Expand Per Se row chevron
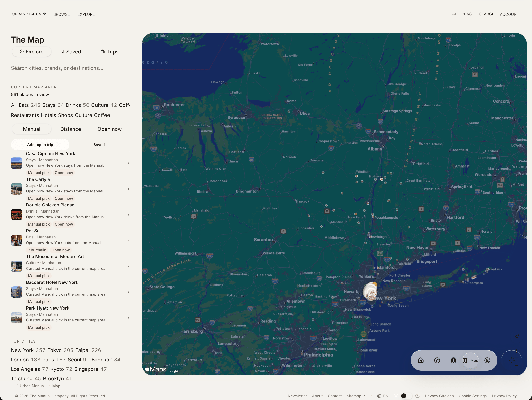This screenshot has height=400, width=532. 128,241
